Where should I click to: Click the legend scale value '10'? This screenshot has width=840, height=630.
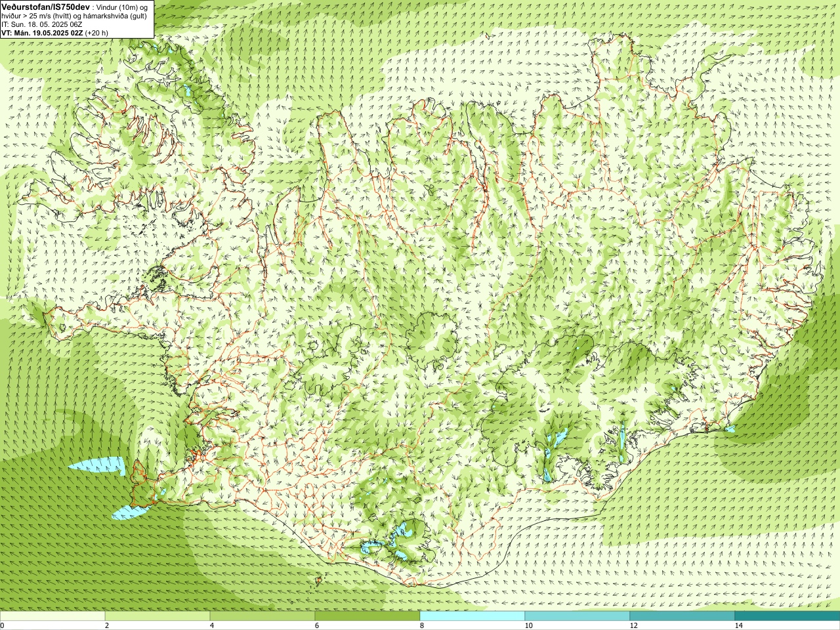pyautogui.click(x=528, y=625)
